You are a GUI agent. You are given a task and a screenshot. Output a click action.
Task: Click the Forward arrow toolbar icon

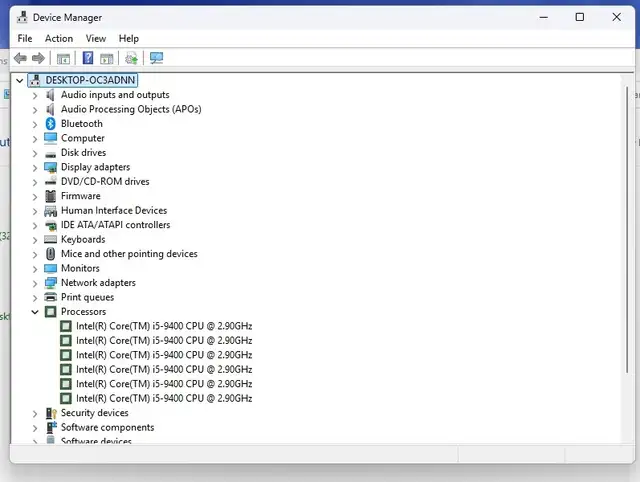point(38,58)
